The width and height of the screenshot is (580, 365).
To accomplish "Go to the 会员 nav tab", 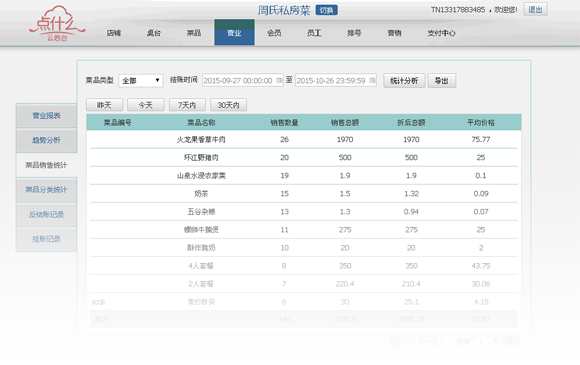I will (x=274, y=33).
